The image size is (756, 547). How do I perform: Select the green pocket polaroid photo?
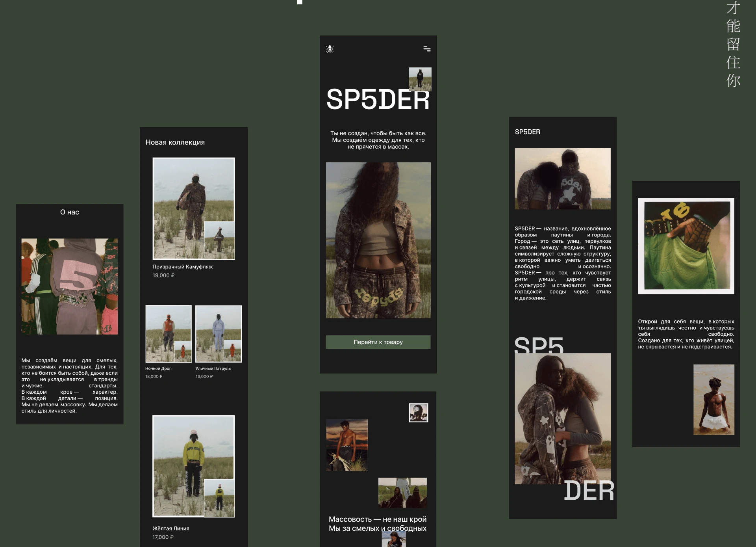point(686,246)
